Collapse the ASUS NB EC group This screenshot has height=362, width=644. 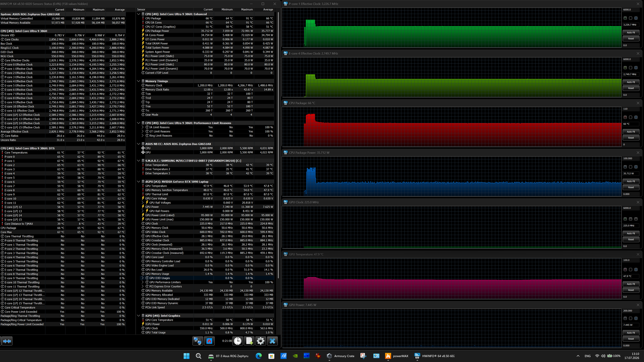pyautogui.click(x=138, y=144)
